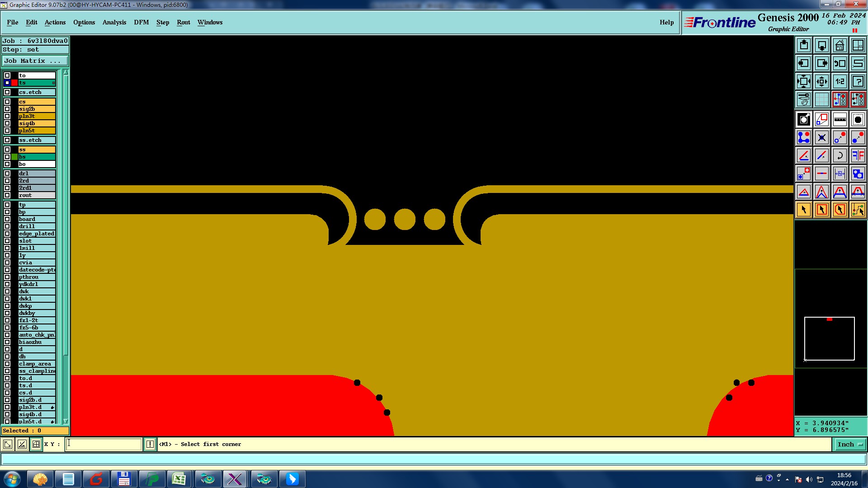Click the 1:2 zoom scale icon
The width and height of the screenshot is (868, 488).
840,81
